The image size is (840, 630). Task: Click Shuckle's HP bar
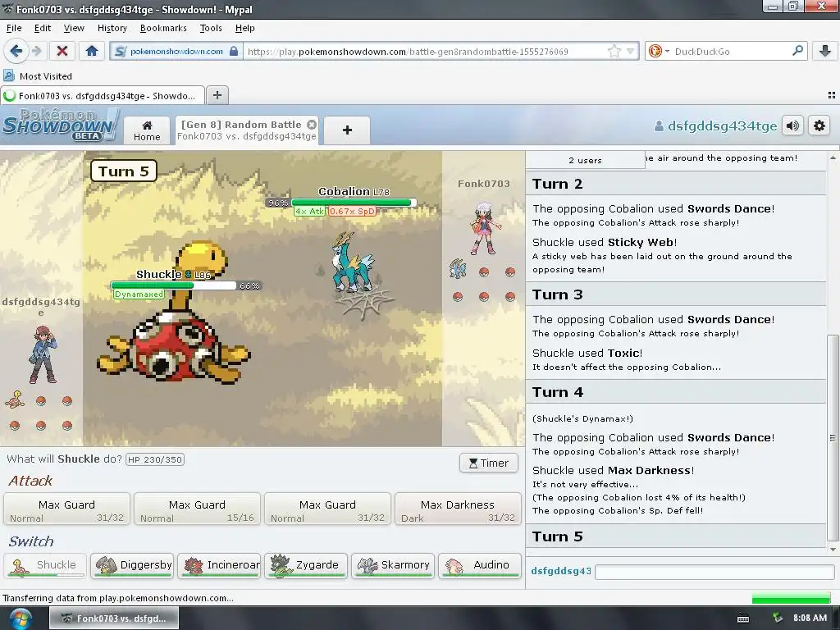tap(174, 285)
